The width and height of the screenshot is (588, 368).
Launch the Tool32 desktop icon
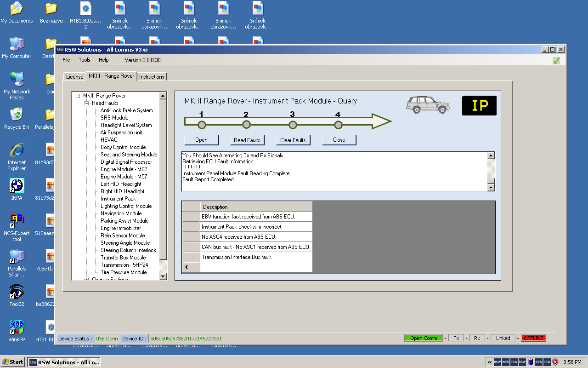click(17, 293)
